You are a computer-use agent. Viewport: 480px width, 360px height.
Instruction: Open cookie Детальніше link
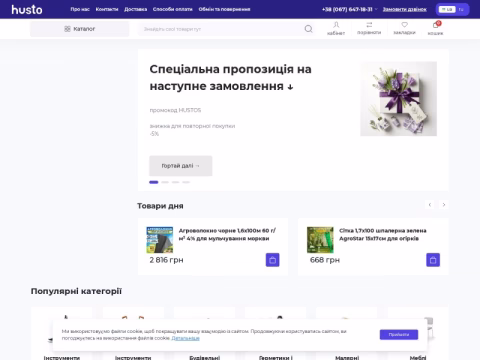click(x=185, y=338)
